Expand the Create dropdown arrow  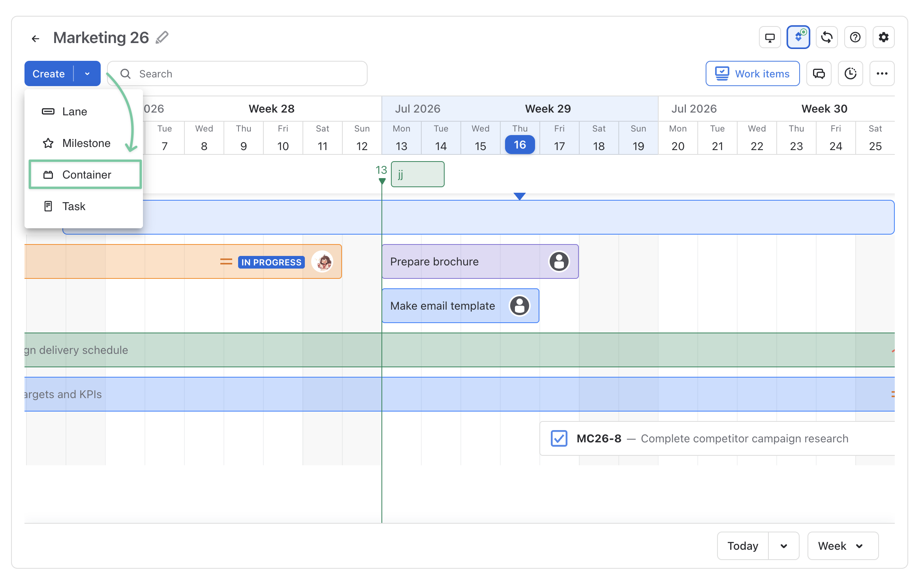[87, 73]
